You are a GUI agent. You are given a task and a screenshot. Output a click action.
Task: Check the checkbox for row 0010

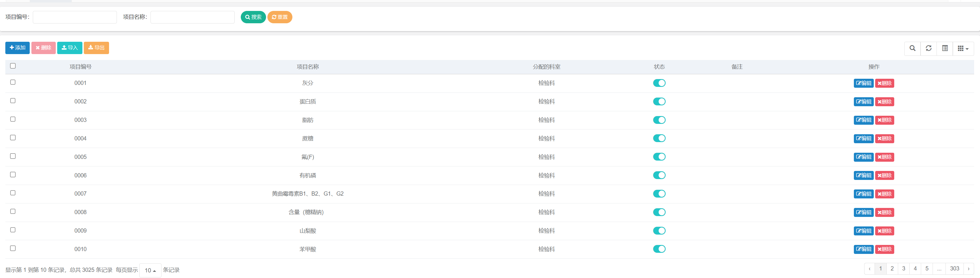tap(13, 248)
